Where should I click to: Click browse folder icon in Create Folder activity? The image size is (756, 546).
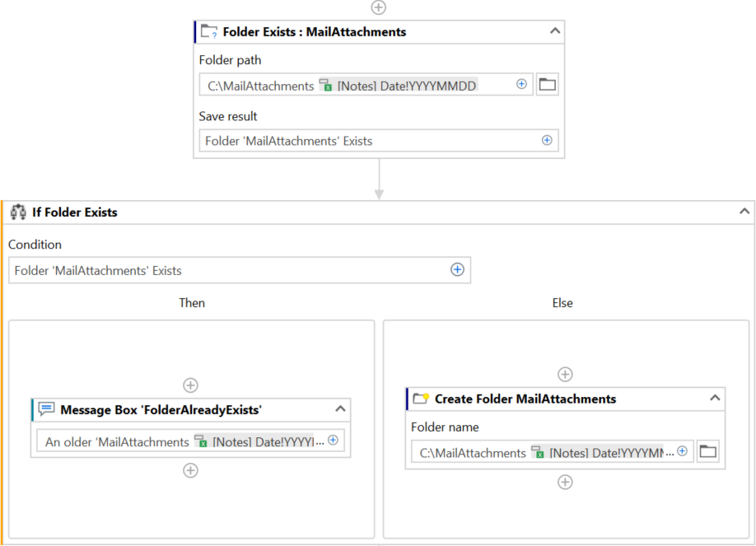pyautogui.click(x=707, y=452)
